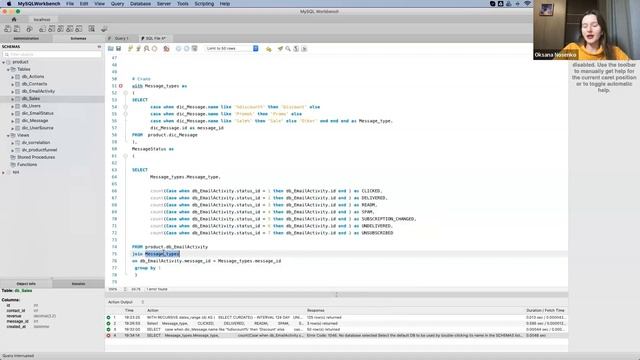Screen dimensions: 640x360
Task: Click the stop execution icon
Action: (x=155, y=49)
